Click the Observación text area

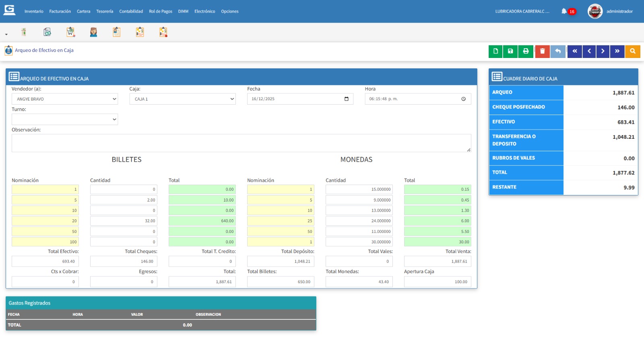point(241,143)
